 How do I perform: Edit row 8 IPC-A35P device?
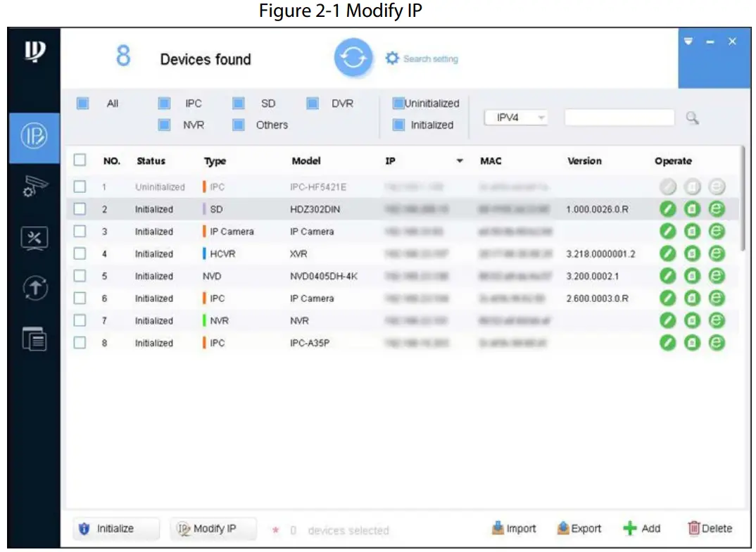668,343
